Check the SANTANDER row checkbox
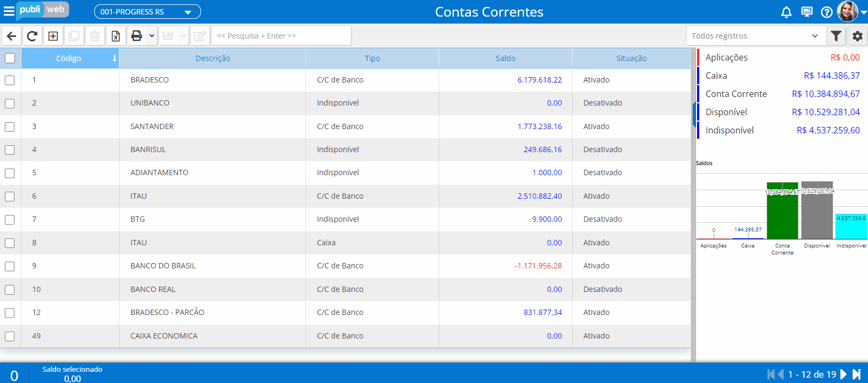The image size is (868, 383). point(10,127)
